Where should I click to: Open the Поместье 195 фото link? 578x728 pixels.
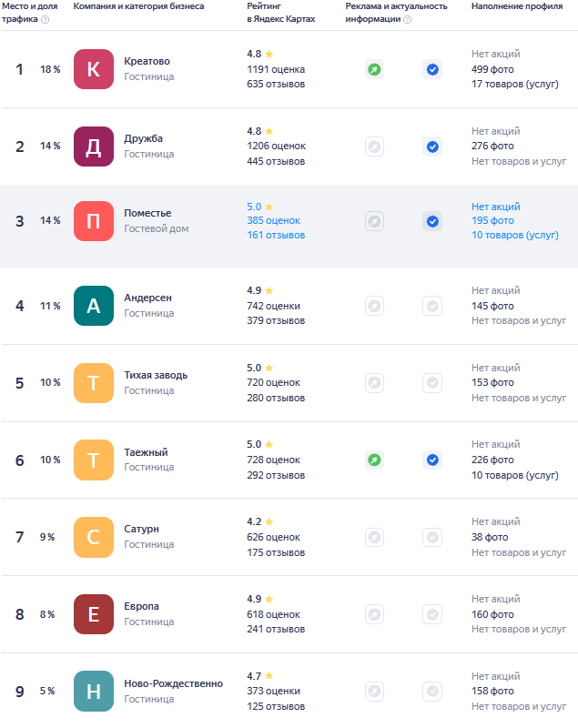pyautogui.click(x=492, y=221)
